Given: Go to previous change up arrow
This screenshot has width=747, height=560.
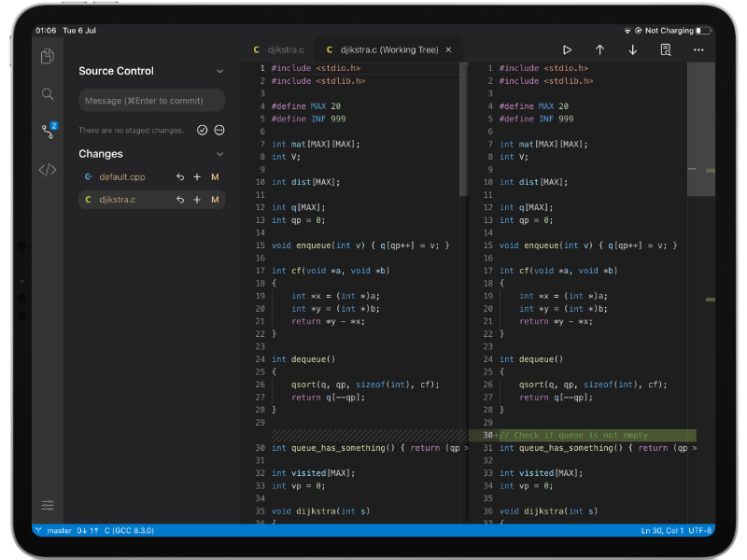Looking at the screenshot, I should (599, 50).
